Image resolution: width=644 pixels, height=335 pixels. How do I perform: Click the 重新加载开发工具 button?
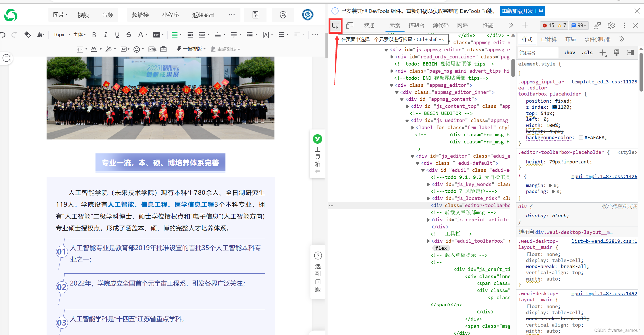point(522,11)
